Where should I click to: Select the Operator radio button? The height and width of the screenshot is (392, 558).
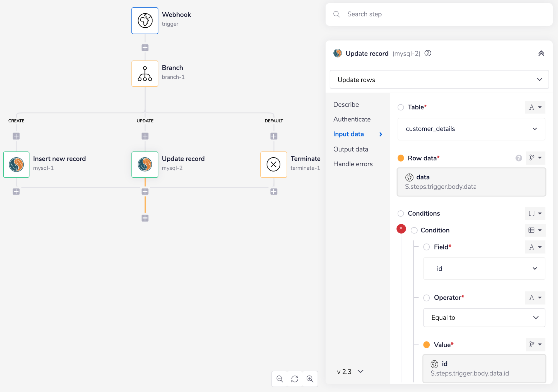[x=426, y=298]
